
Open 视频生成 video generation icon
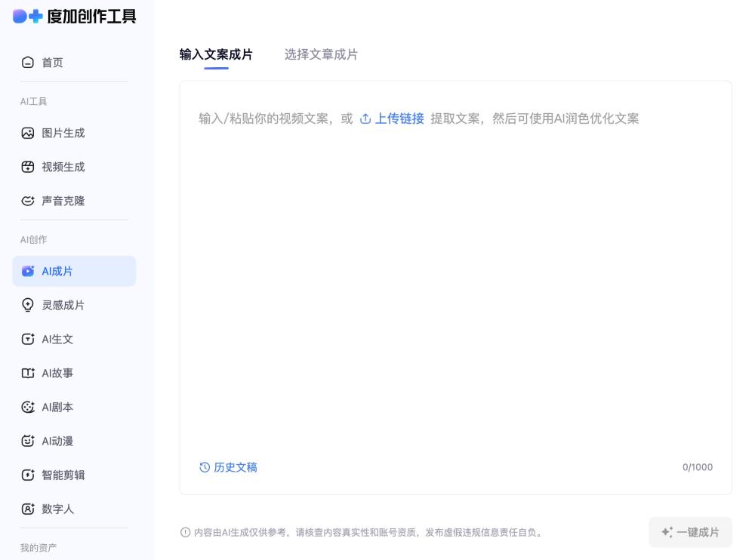click(x=28, y=168)
